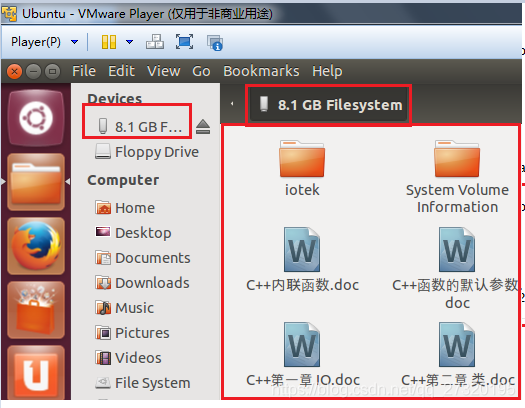Click the Floppy Drive icon in sidebar
Screen dimensions: 525x408
coord(103,151)
